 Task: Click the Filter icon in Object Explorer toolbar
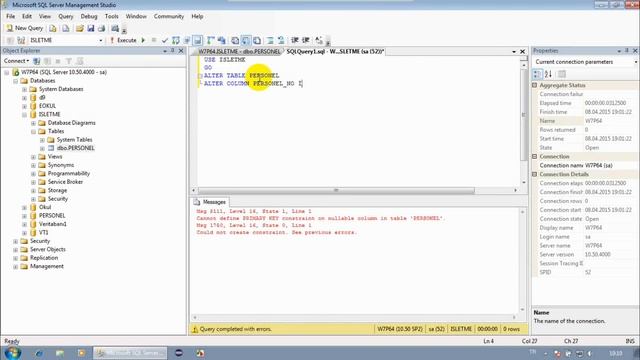click(x=69, y=61)
